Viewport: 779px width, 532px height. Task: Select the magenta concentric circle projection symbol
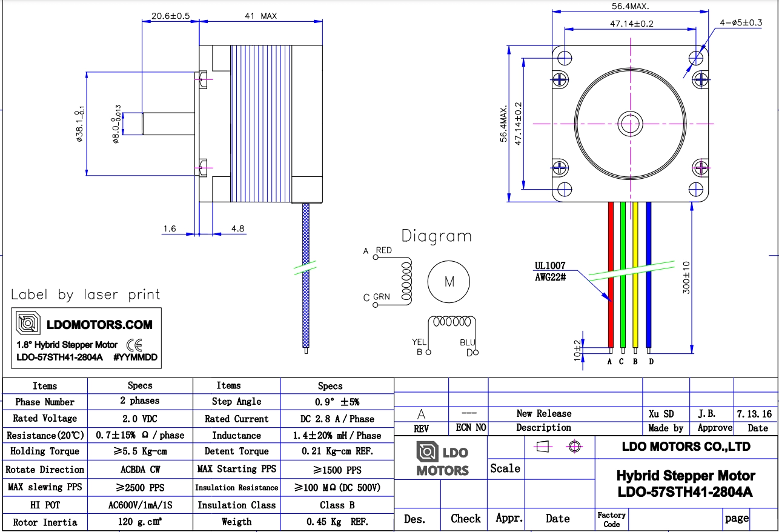point(574,447)
